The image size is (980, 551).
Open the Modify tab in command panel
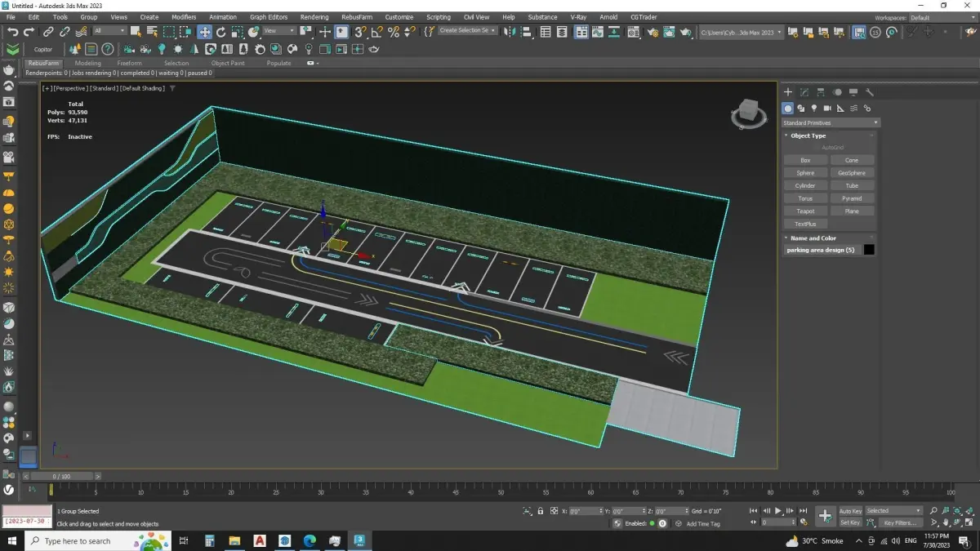(804, 92)
